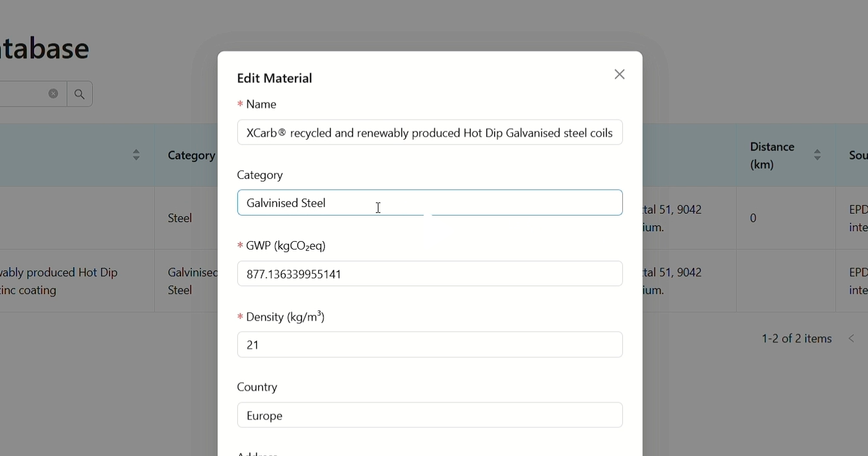Viewport: 868px width, 456px height.
Task: Open the first Category segment showing Galvanised Steel
Action: pyautogui.click(x=330, y=203)
